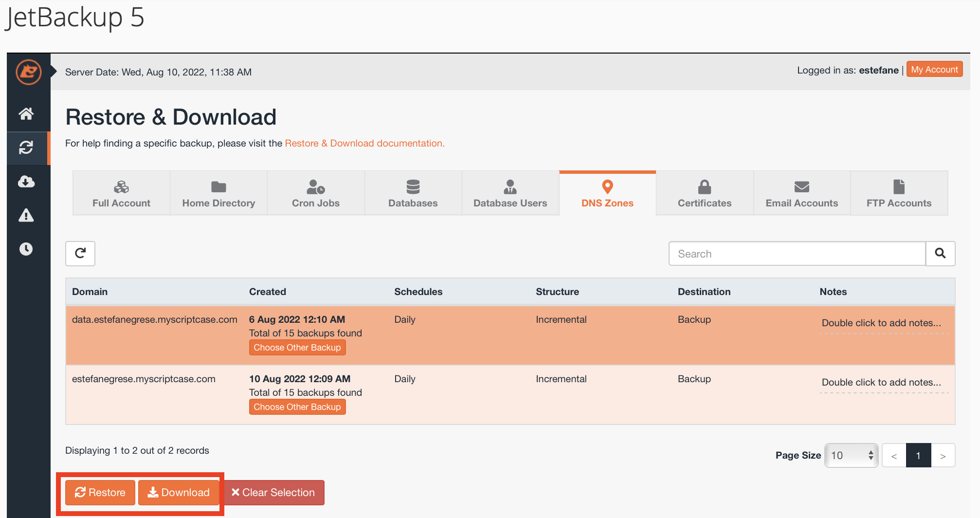Switch to the Databases tab
The height and width of the screenshot is (518, 980).
[x=413, y=193]
